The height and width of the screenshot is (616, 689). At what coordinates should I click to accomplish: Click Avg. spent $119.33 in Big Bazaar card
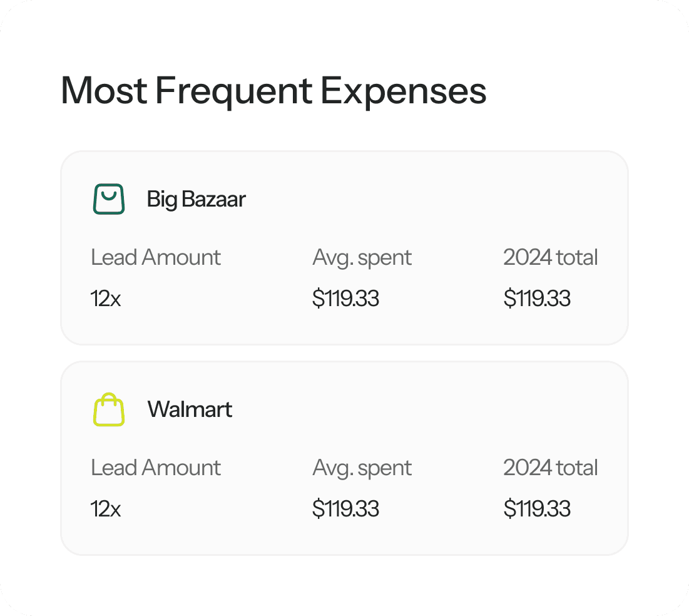[345, 299]
